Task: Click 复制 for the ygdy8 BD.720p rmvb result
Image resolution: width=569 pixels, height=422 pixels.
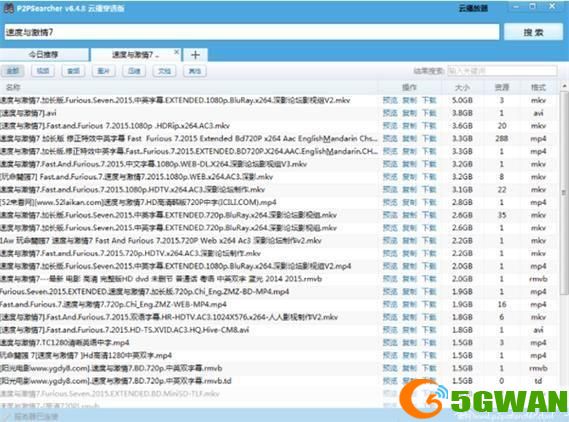Action: tap(409, 368)
